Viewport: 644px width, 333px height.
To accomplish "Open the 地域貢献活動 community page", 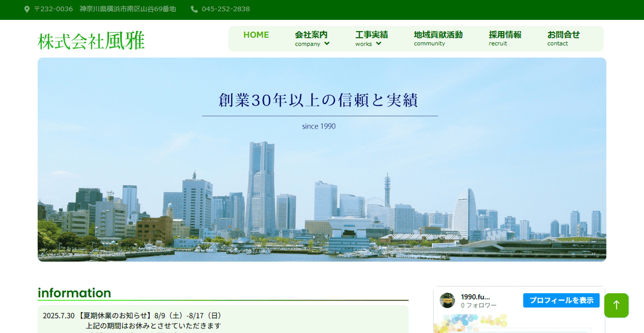I will [438, 38].
